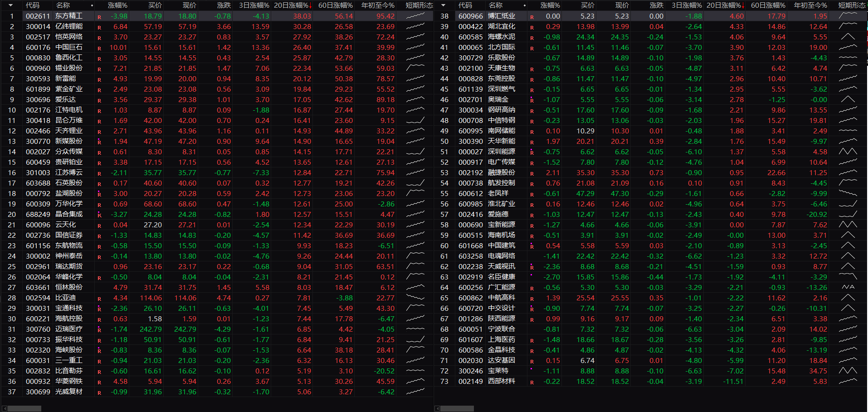Screen dimensions: 868x412
Task: Click the R marker beside 东方精工
Action: click(99, 17)
